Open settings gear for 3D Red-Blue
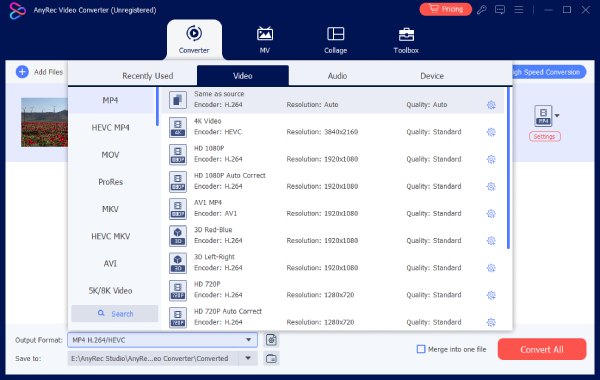This screenshot has width=600, height=380. click(x=491, y=241)
